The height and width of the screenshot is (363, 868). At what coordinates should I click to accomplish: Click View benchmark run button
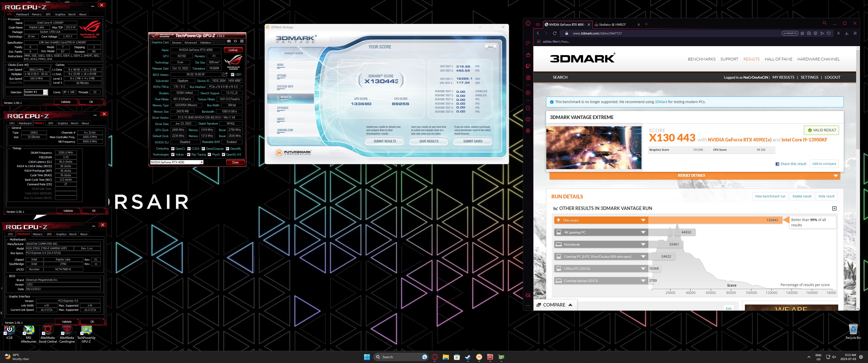[770, 196]
